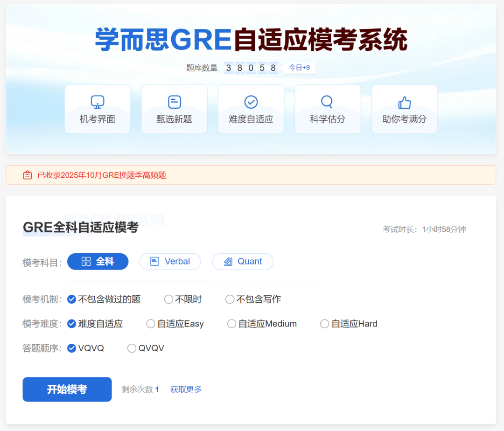This screenshot has height=431, width=504.
Task: Click the checkmark circle icon above 难度自适应
Action: click(x=251, y=102)
